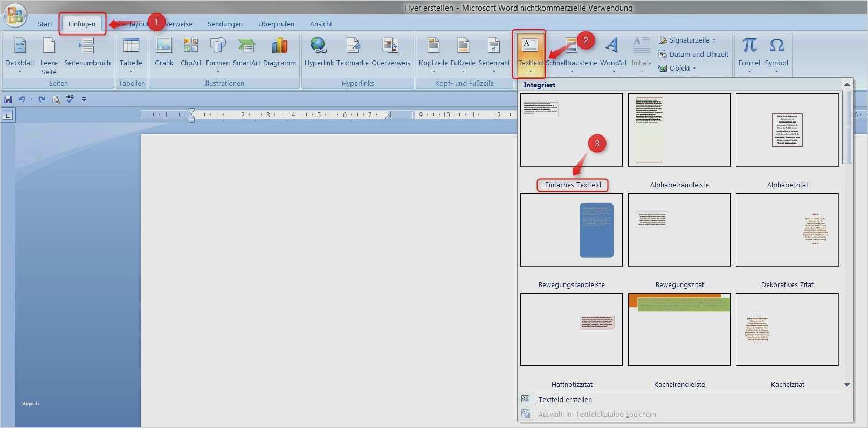The height and width of the screenshot is (428, 868).
Task: Add a Hyperlink to the document
Action: tap(319, 52)
